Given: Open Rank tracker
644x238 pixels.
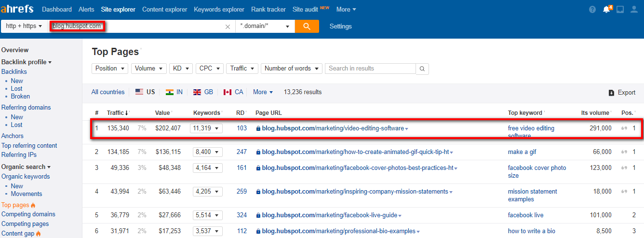Looking at the screenshot, I should 268,9.
